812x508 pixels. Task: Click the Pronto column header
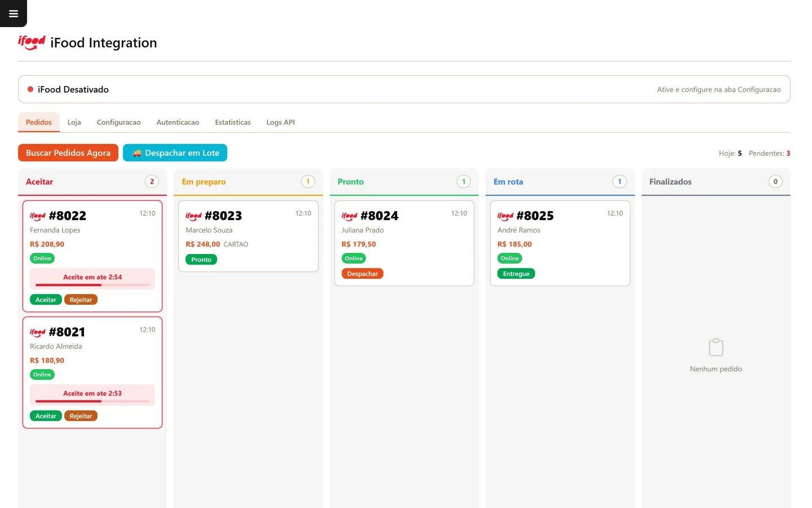pyautogui.click(x=404, y=182)
